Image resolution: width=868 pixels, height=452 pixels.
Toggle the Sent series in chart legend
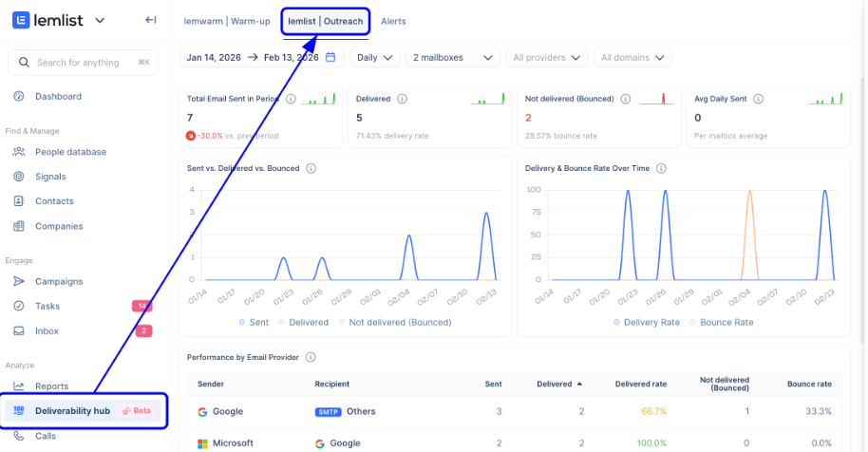[254, 323]
